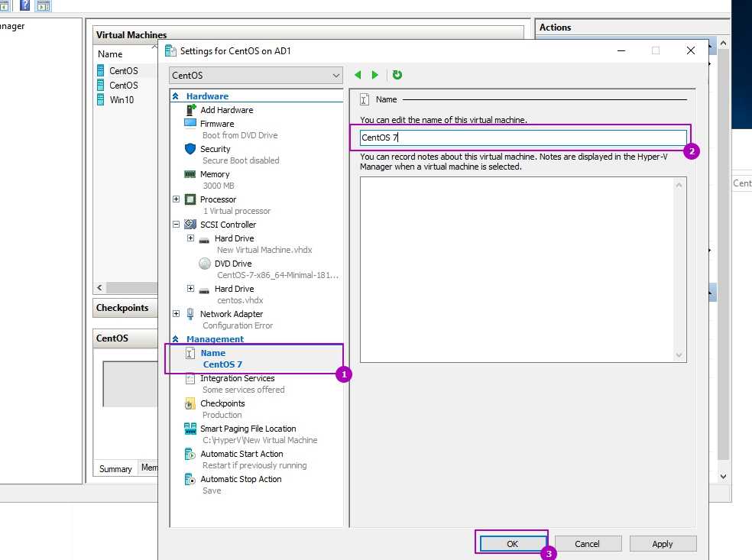Collapse the Hardware section header
752x560 pixels.
click(177, 96)
